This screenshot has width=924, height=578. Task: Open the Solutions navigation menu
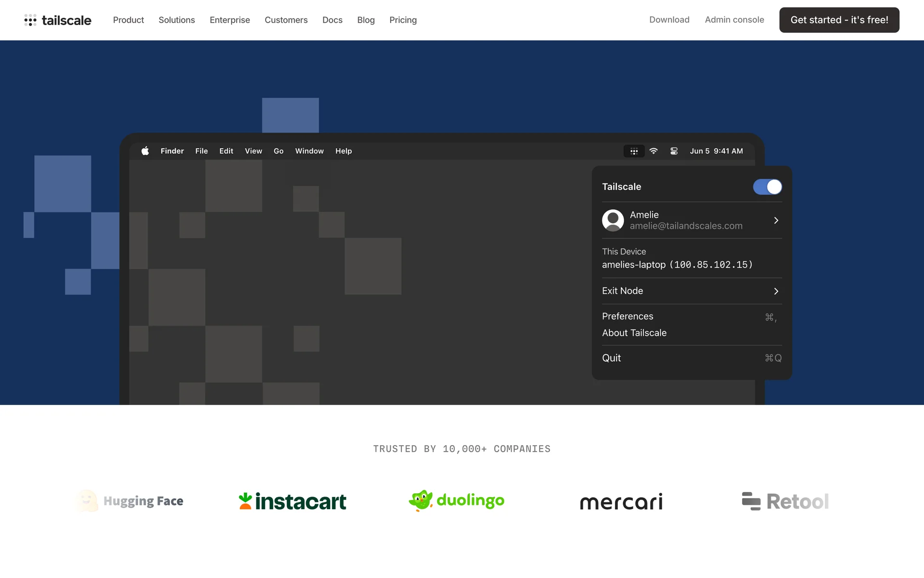(177, 20)
